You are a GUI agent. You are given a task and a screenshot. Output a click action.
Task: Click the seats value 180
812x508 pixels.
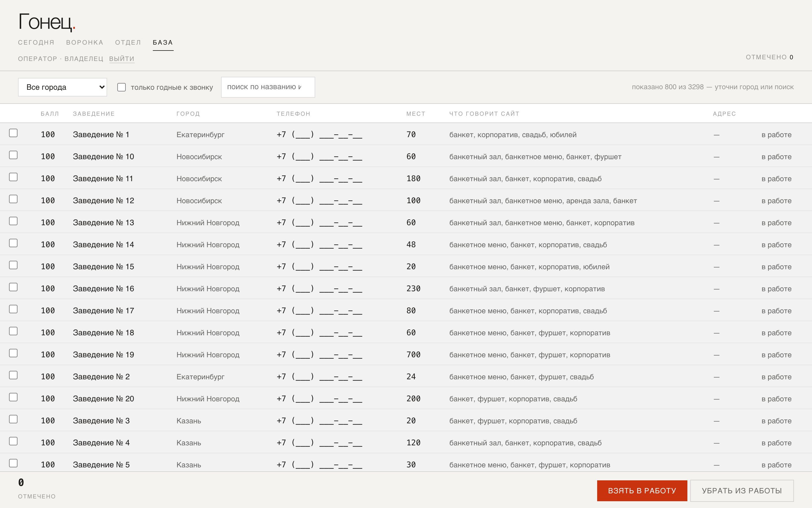pos(413,179)
